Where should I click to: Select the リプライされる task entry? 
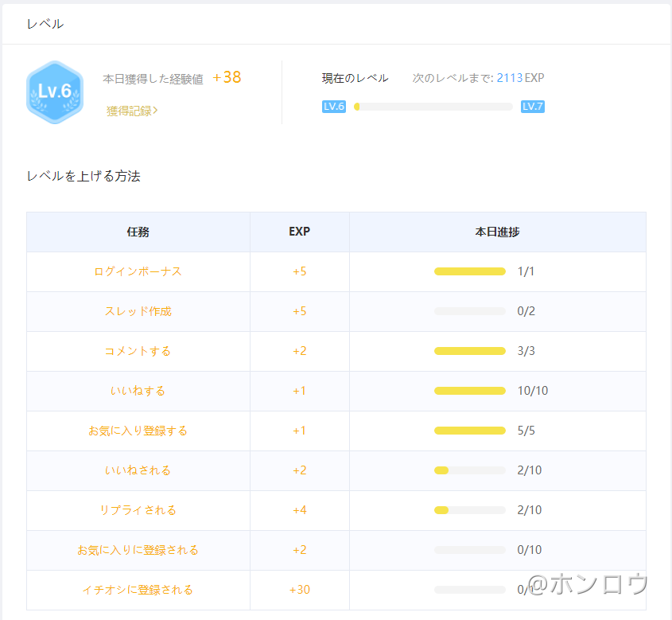click(138, 510)
